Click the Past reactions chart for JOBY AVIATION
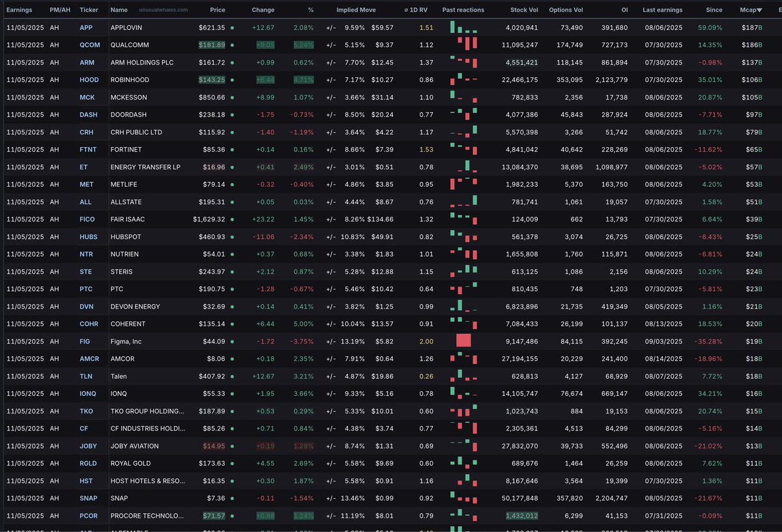This screenshot has width=782, height=532. click(x=463, y=446)
